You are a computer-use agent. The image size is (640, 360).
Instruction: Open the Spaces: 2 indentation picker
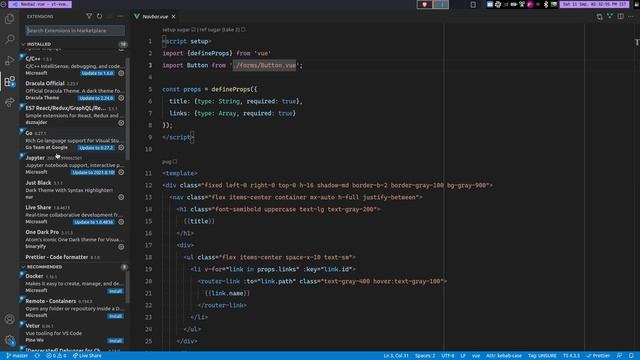click(425, 356)
